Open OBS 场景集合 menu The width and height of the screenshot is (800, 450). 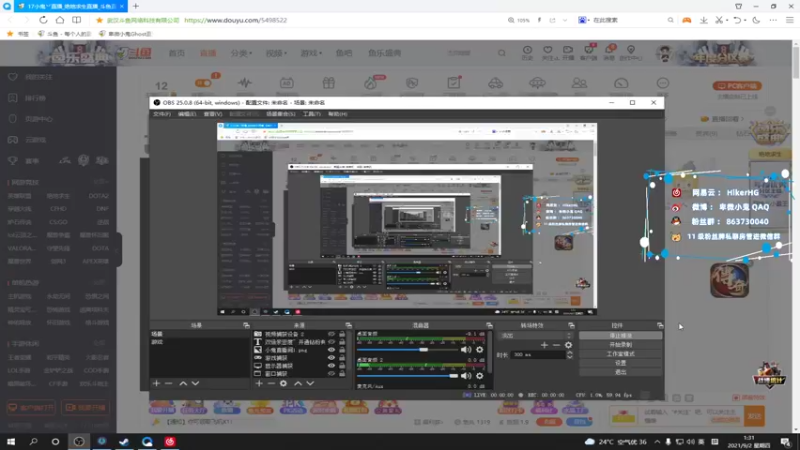(x=281, y=114)
